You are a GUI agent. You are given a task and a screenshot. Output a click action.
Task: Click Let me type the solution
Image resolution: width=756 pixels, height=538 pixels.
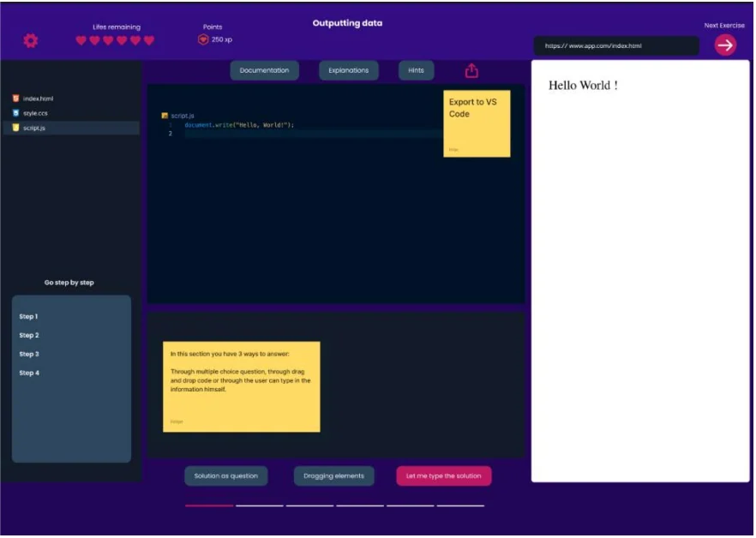pyautogui.click(x=444, y=475)
